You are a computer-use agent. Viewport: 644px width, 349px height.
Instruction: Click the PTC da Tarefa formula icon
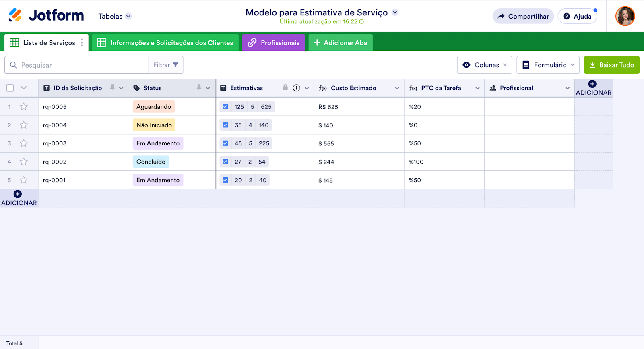tap(413, 88)
